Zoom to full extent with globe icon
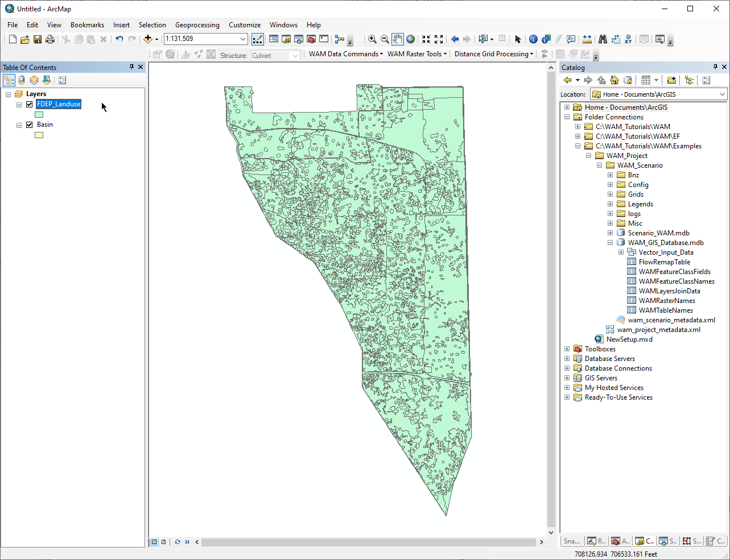 (x=410, y=39)
